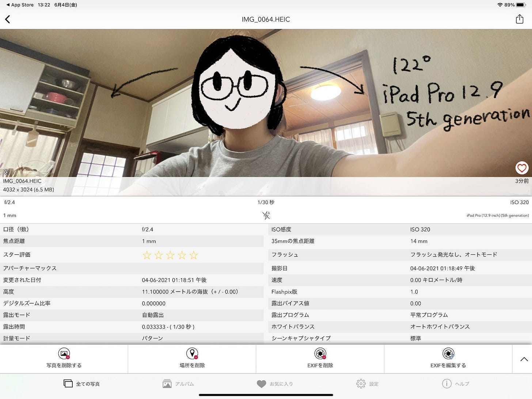The width and height of the screenshot is (532, 399).
Task: Tap the remove location pin icon
Action: click(x=192, y=353)
